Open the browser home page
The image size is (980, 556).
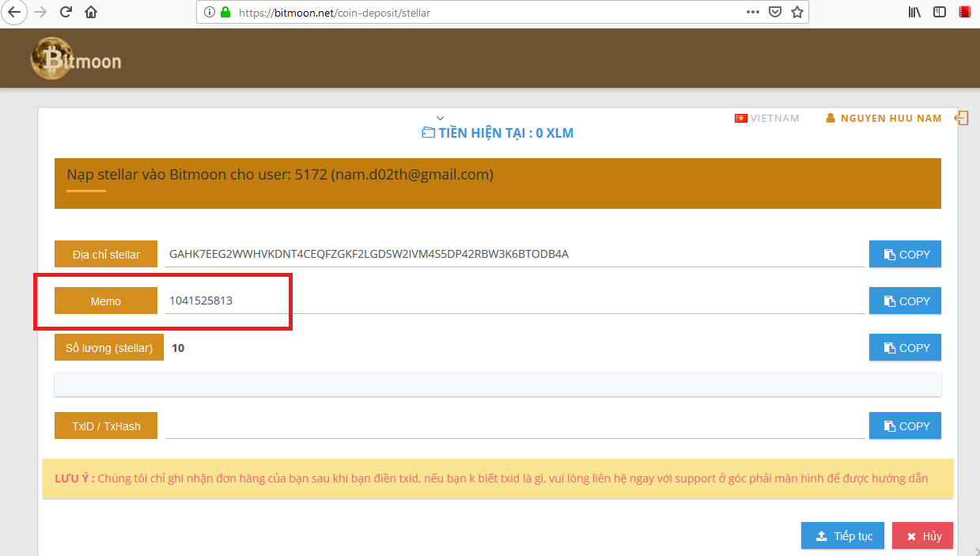click(x=91, y=12)
